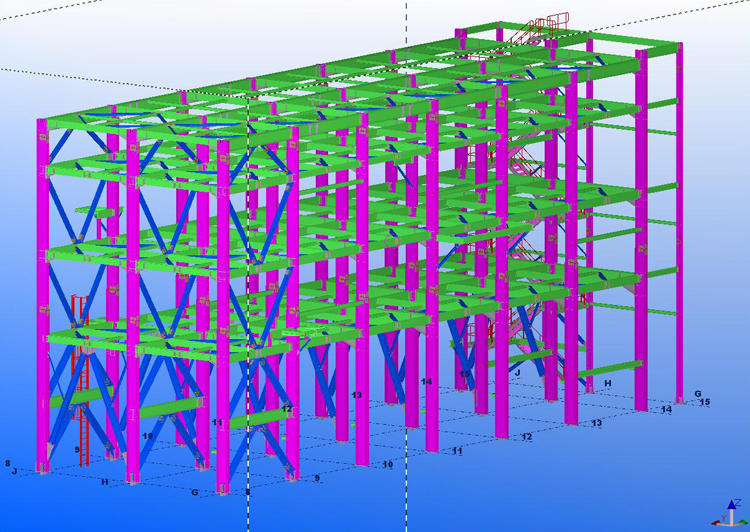Click grid label 10 among the left bracing

(148, 436)
